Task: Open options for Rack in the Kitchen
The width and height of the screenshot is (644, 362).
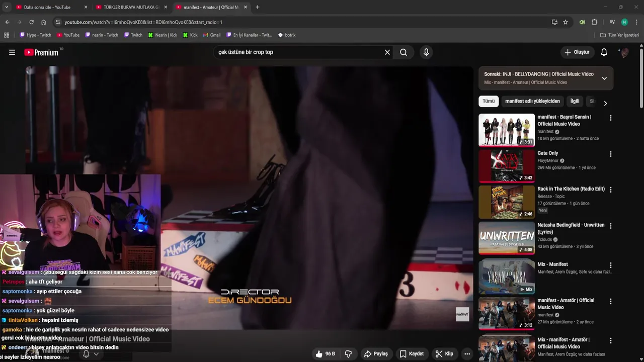Action: coord(611,190)
